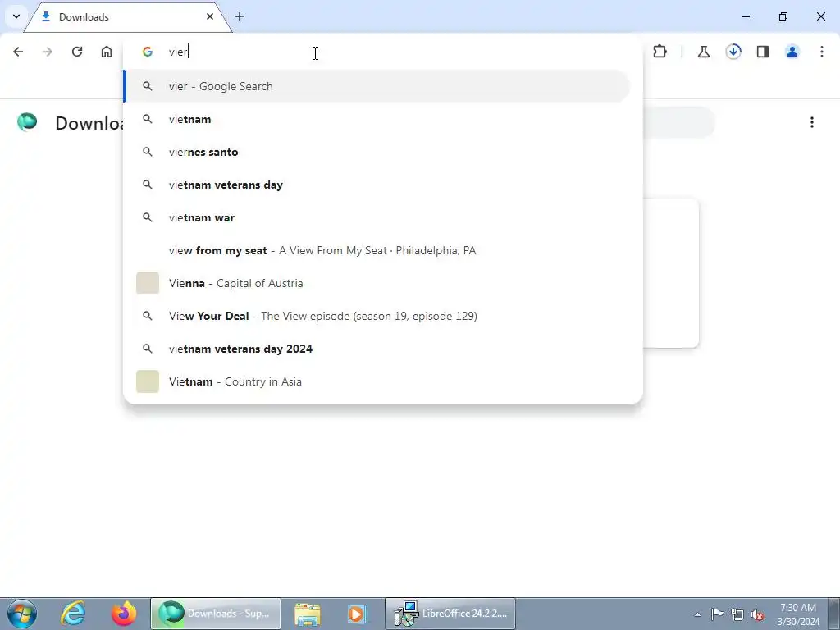Image resolution: width=840 pixels, height=630 pixels.
Task: Click the Vietnam country thumbnail image
Action: coord(148,381)
